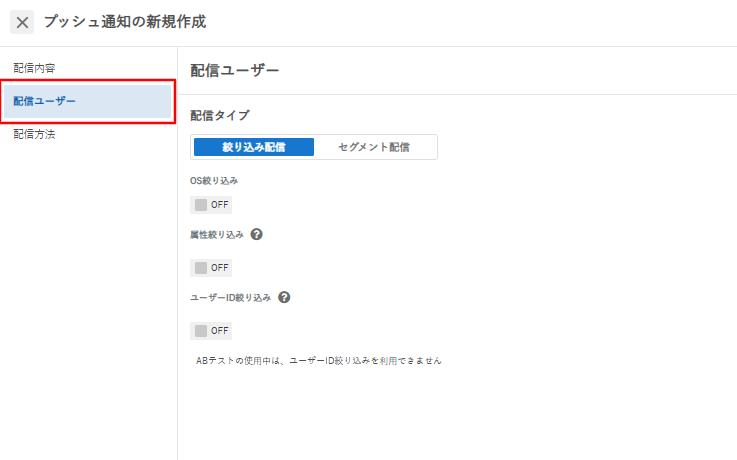This screenshot has width=737, height=460.
Task: Click the OFF text under ユーザーID絞り込み
Action: (220, 331)
